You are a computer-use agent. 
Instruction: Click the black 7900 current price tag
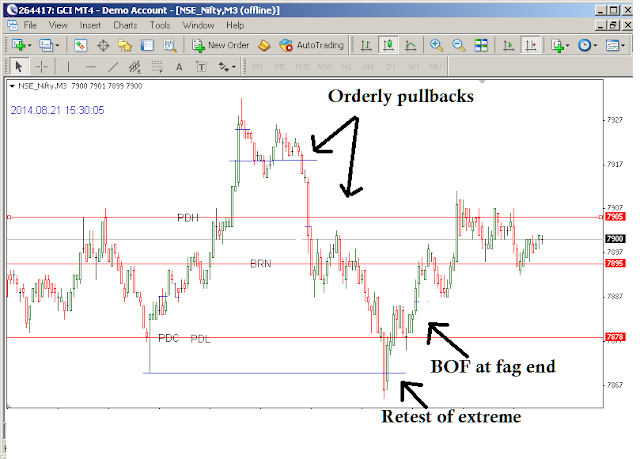615,239
